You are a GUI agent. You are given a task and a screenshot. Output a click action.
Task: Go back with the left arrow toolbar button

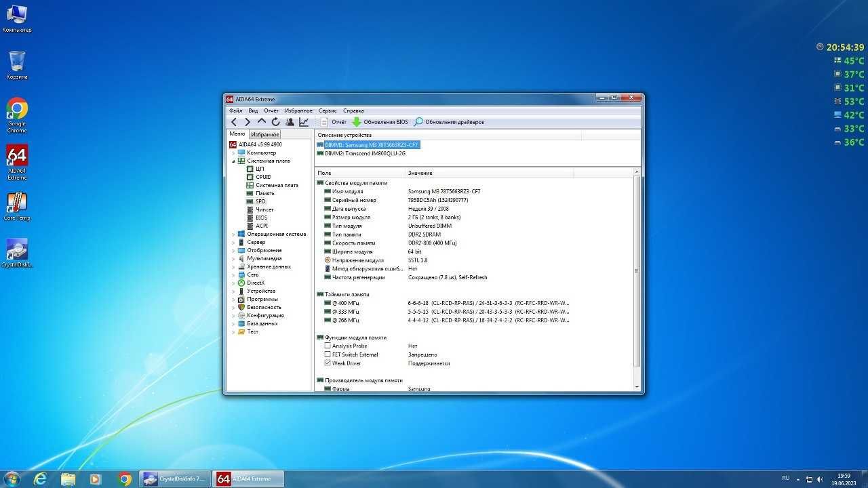(x=234, y=122)
